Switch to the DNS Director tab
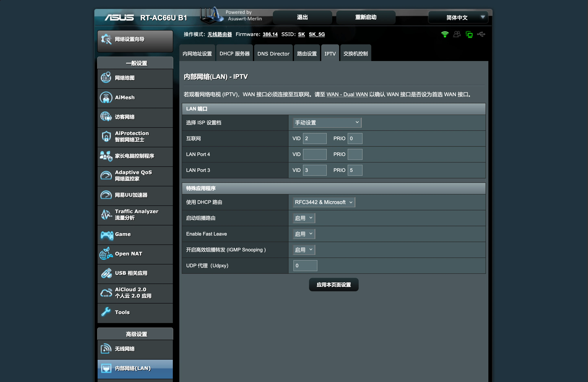 pyautogui.click(x=273, y=53)
